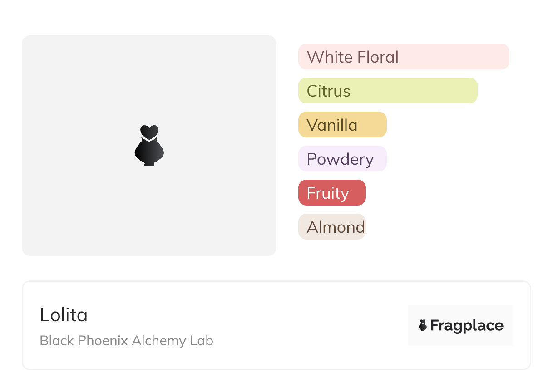553x392 pixels.
Task: Open the Fragplace logo badge
Action: point(460,325)
